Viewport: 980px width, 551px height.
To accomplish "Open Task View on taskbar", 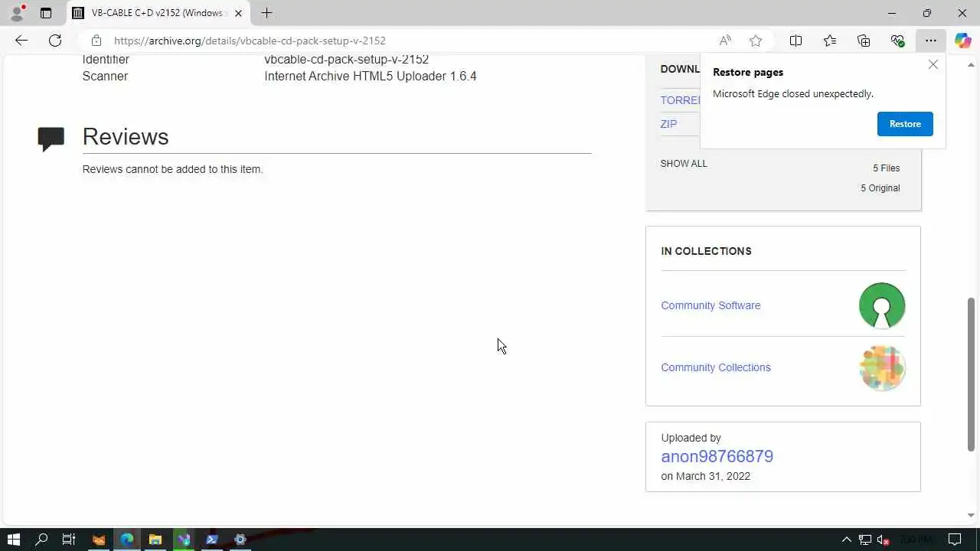I will point(69,540).
